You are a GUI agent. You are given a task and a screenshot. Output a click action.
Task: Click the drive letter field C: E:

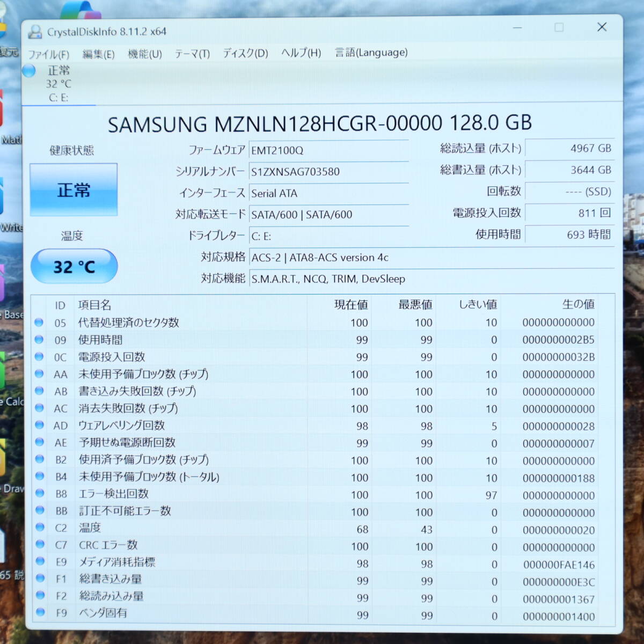coord(328,236)
